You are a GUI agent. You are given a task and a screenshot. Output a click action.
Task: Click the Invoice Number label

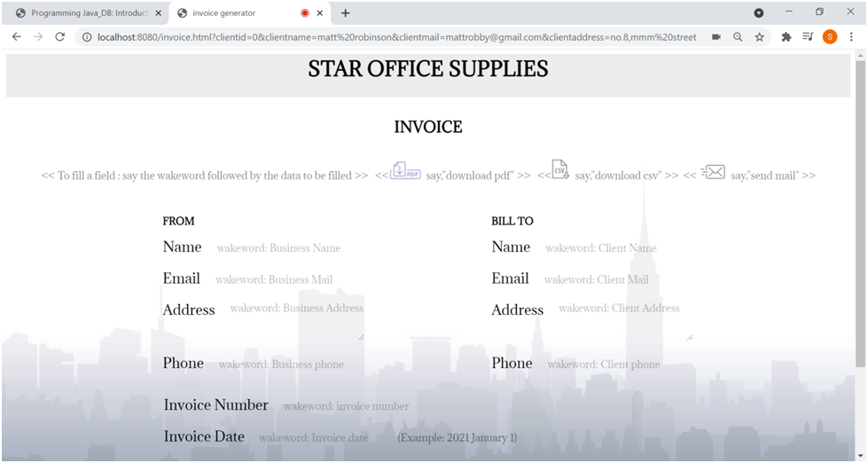(x=216, y=404)
